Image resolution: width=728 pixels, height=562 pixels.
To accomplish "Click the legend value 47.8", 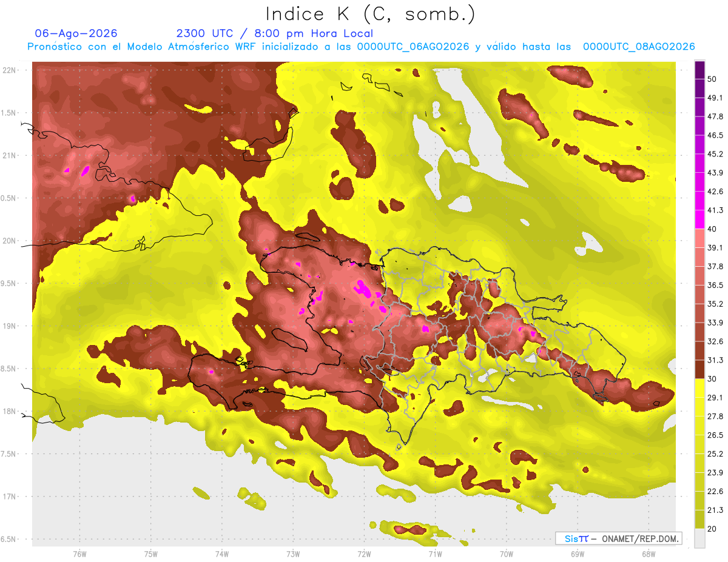I will point(715,116).
